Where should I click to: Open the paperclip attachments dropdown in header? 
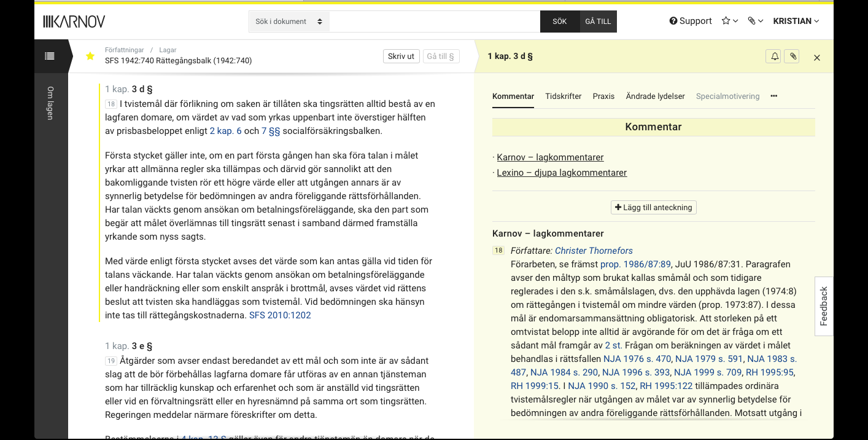tap(755, 21)
